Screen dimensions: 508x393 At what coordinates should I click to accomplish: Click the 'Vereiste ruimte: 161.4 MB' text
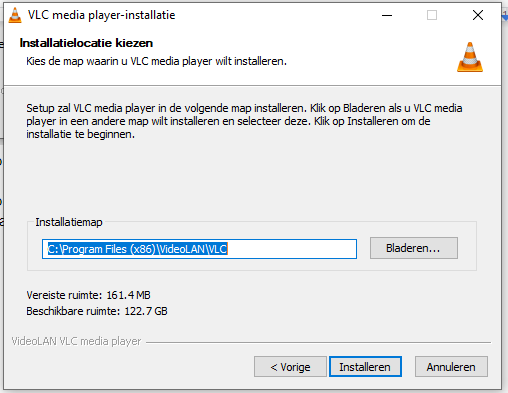pos(88,295)
